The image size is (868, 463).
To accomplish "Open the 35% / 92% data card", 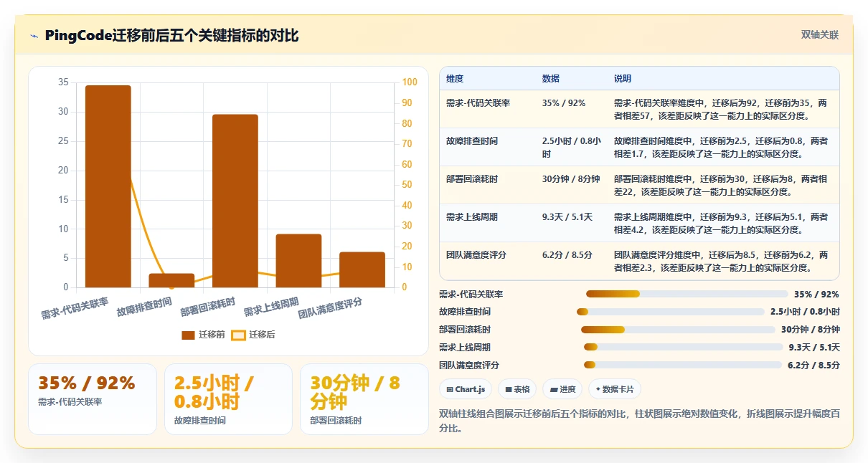I will pos(93,399).
